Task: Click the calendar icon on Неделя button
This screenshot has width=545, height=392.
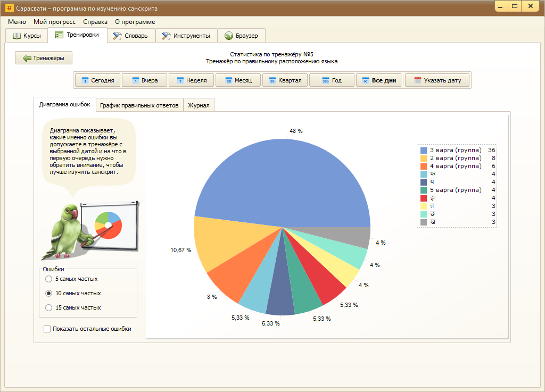Action: point(180,81)
